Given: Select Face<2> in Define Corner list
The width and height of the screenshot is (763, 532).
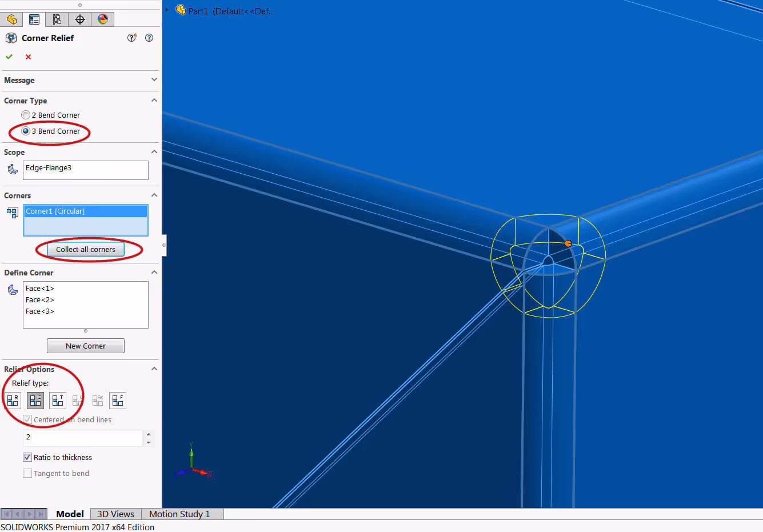Looking at the screenshot, I should [x=40, y=299].
